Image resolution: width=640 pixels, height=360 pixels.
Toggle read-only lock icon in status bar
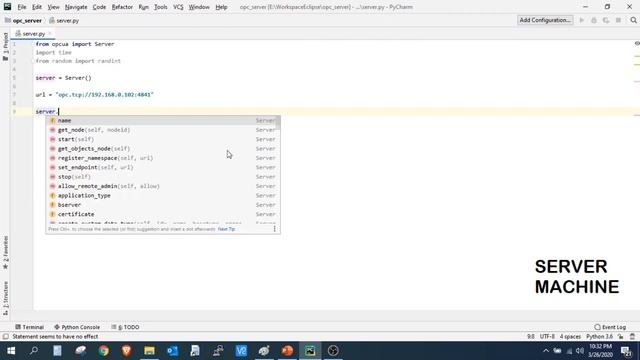(x=620, y=337)
